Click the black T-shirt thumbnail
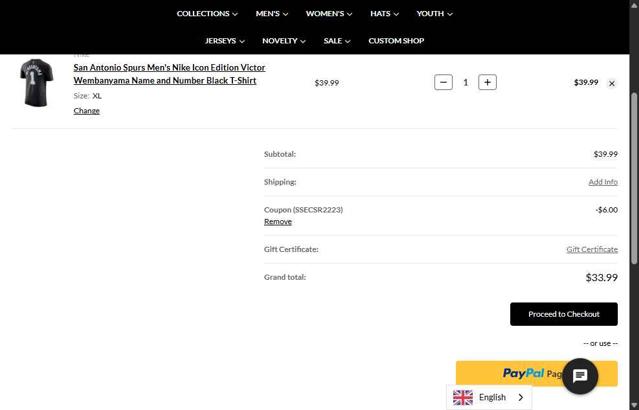 (37, 82)
